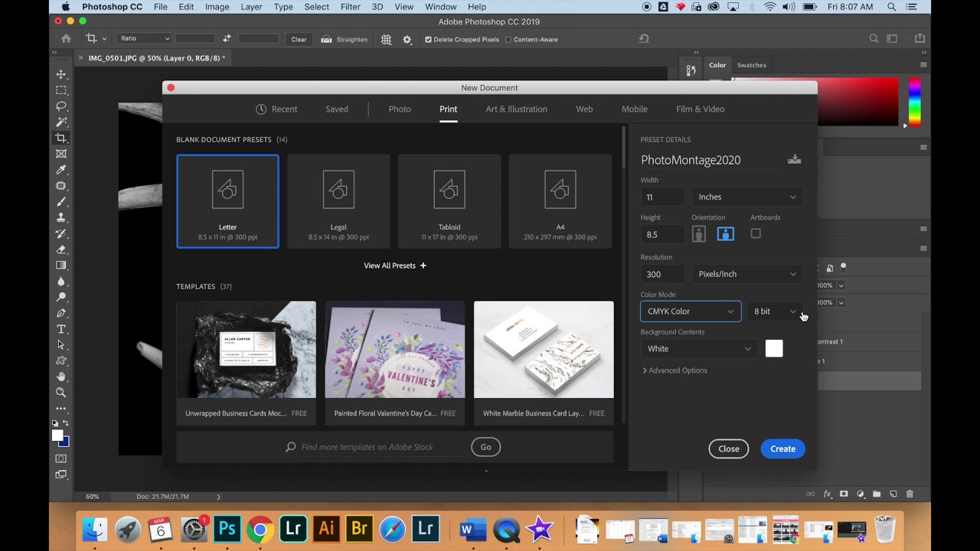Select the Blur tool

click(x=61, y=282)
